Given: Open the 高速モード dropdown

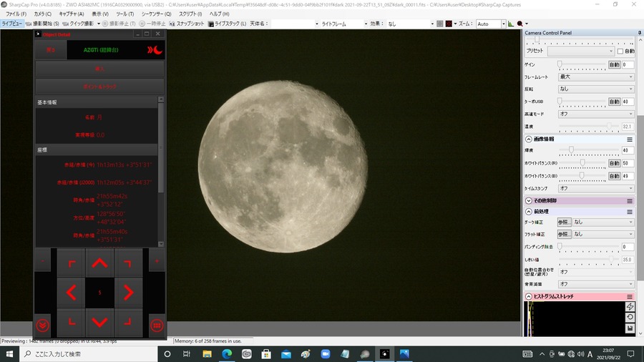Looking at the screenshot, I should [596, 114].
